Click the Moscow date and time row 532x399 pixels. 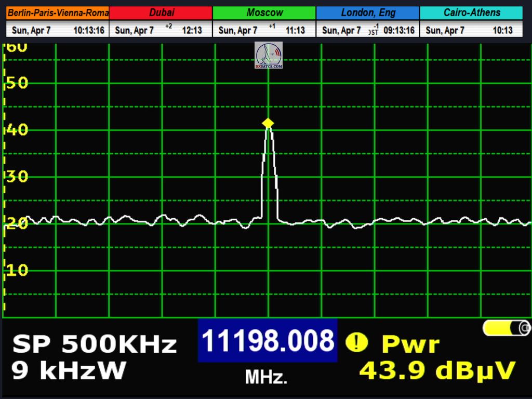[264, 30]
